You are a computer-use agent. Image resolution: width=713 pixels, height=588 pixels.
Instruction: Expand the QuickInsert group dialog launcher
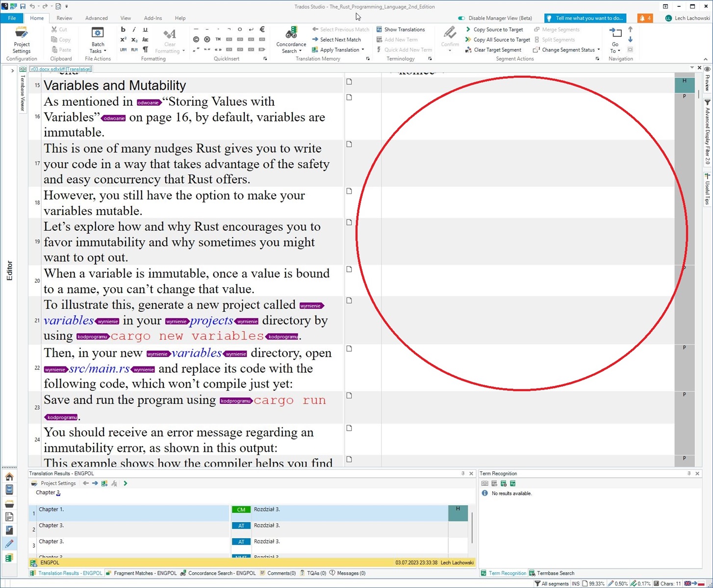point(265,59)
